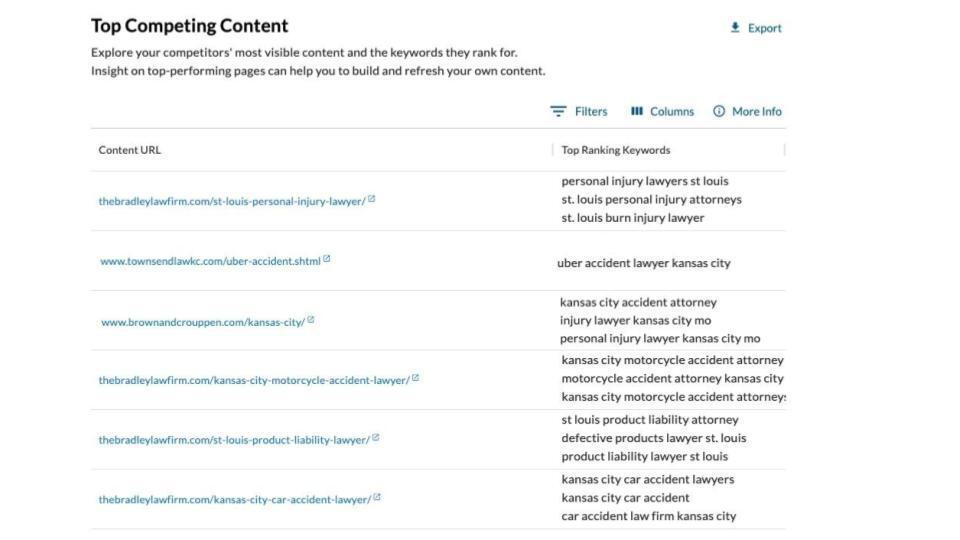
Task: Open the Filters text button
Action: [x=591, y=112]
